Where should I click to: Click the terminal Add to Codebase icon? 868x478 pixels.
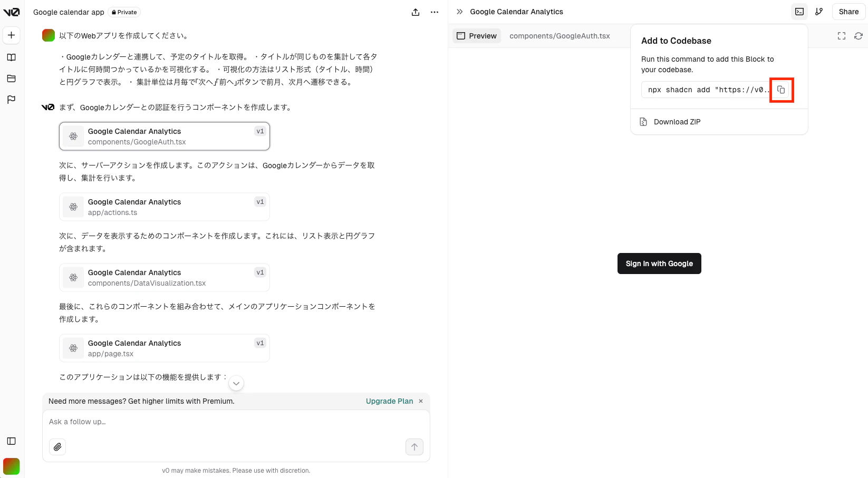click(x=799, y=12)
